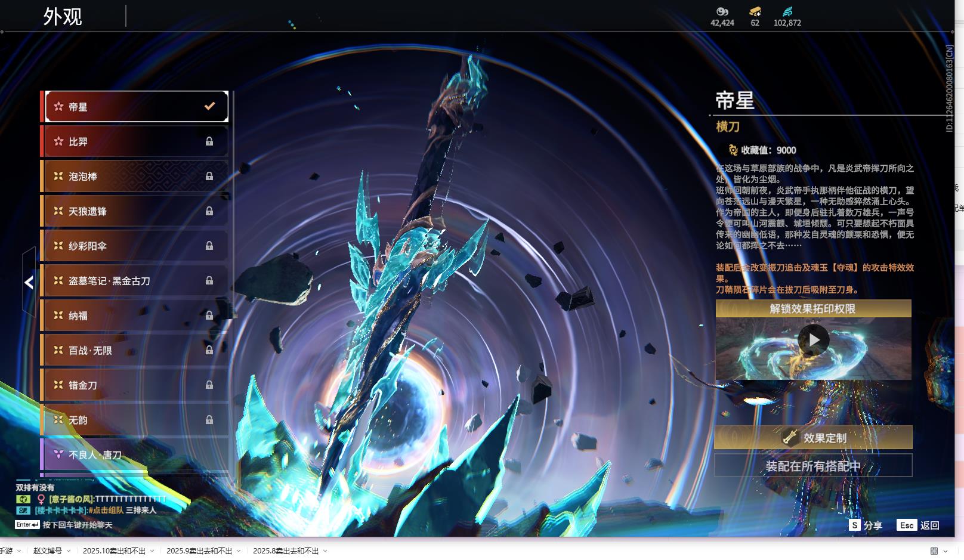Click the 装配在所有搭配中 button
Image resolution: width=964 pixels, height=560 pixels.
pyautogui.click(x=813, y=466)
